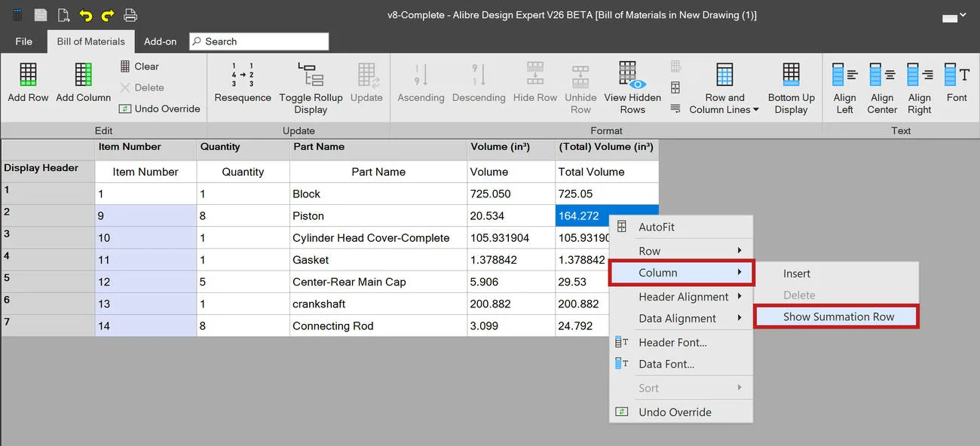Click the Print icon in the title bar
Image resolution: width=980 pixels, height=446 pixels.
pyautogui.click(x=130, y=15)
